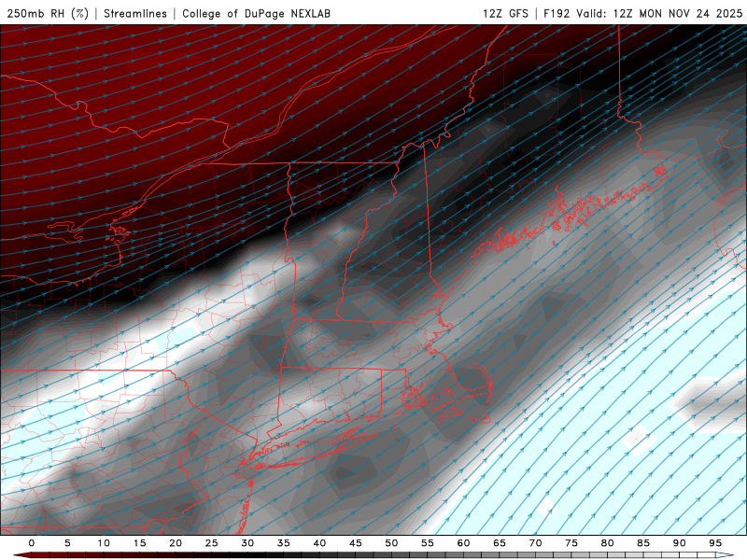The height and width of the screenshot is (560, 747).
Task: Select the 45 label on the legend
Action: pos(356,543)
